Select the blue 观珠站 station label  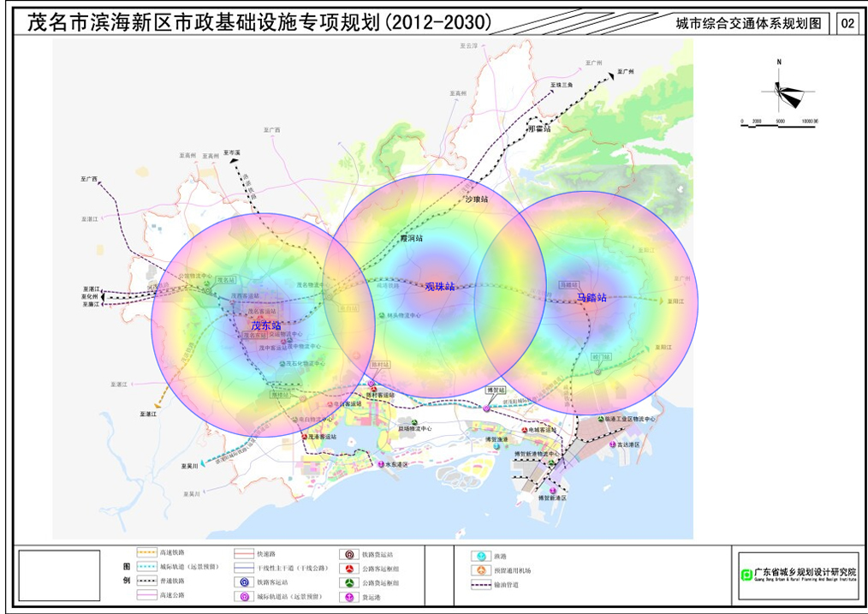click(440, 286)
